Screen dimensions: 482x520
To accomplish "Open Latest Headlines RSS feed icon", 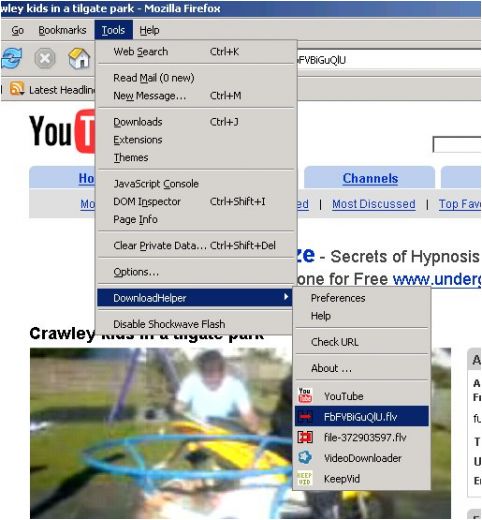I will click(x=17, y=88).
